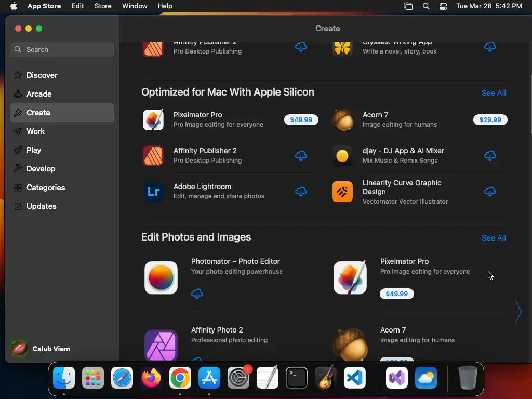Image resolution: width=532 pixels, height=399 pixels.
Task: Open Linearity Curve Graphic Design icon
Action: tap(342, 192)
